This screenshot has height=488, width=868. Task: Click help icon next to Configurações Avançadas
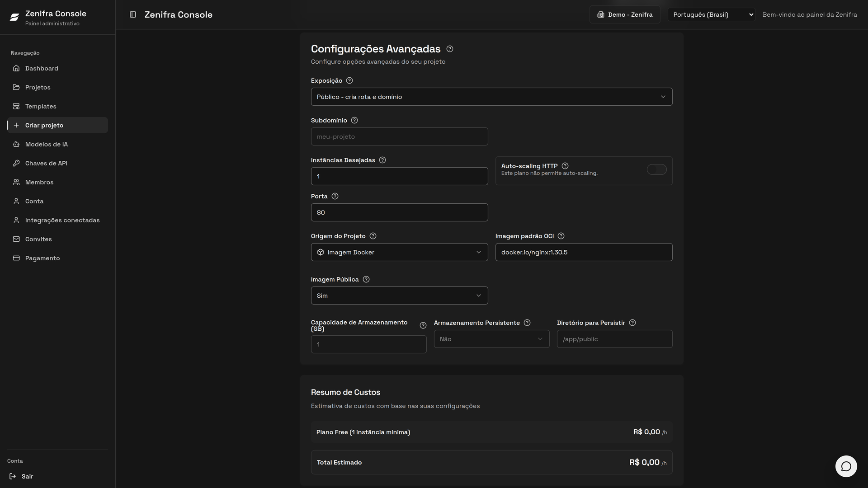pos(450,49)
